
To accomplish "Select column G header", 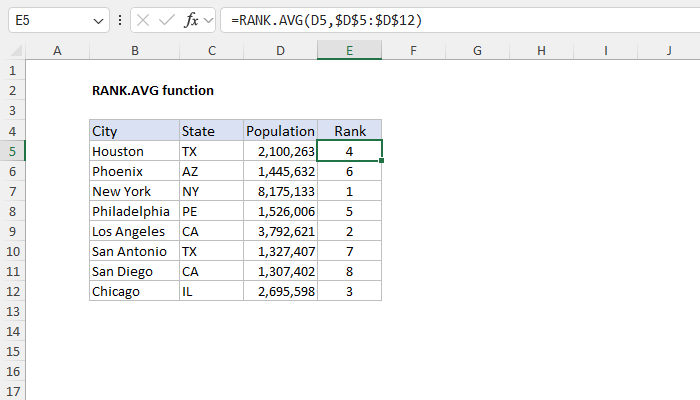I will coord(477,50).
